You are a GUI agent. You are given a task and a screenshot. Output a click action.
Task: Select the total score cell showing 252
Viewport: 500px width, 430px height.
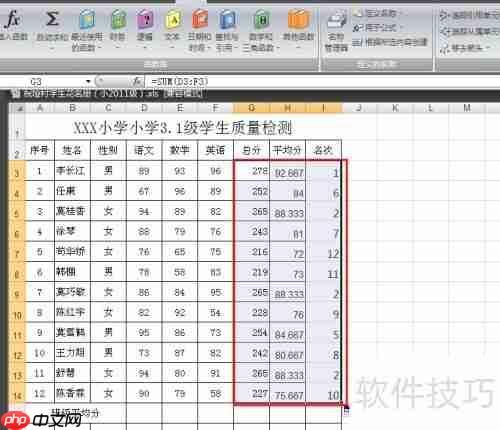coord(252,191)
